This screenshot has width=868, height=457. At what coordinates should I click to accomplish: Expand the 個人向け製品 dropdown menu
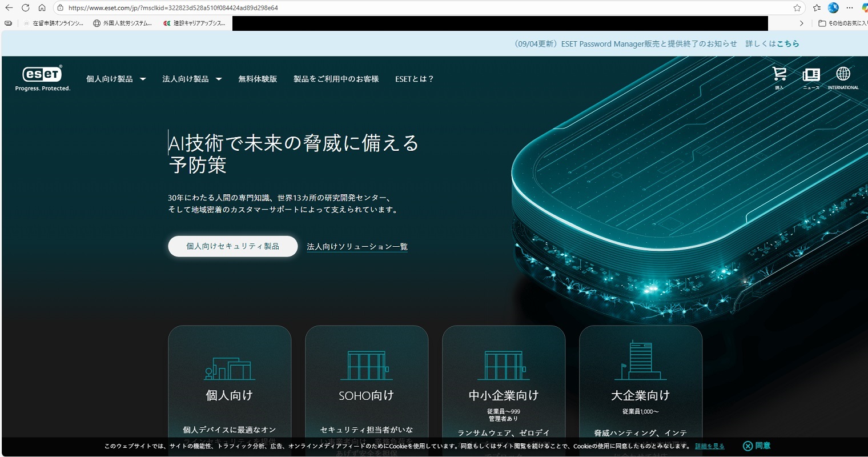tap(116, 79)
